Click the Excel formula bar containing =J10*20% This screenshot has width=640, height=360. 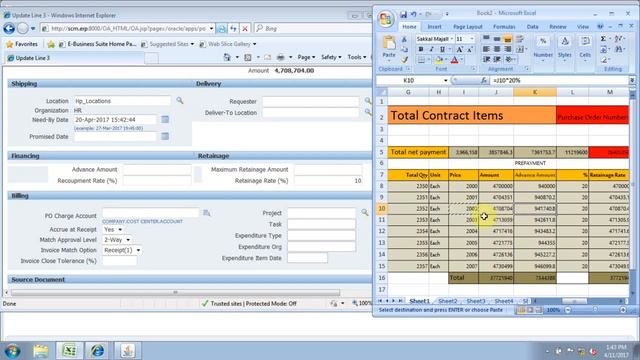559,80
